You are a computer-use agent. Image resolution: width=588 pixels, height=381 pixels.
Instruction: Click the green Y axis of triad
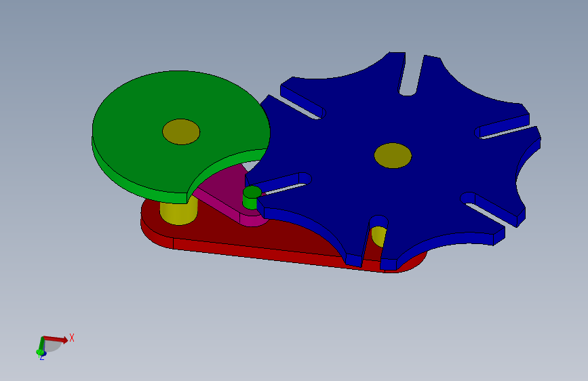41,346
